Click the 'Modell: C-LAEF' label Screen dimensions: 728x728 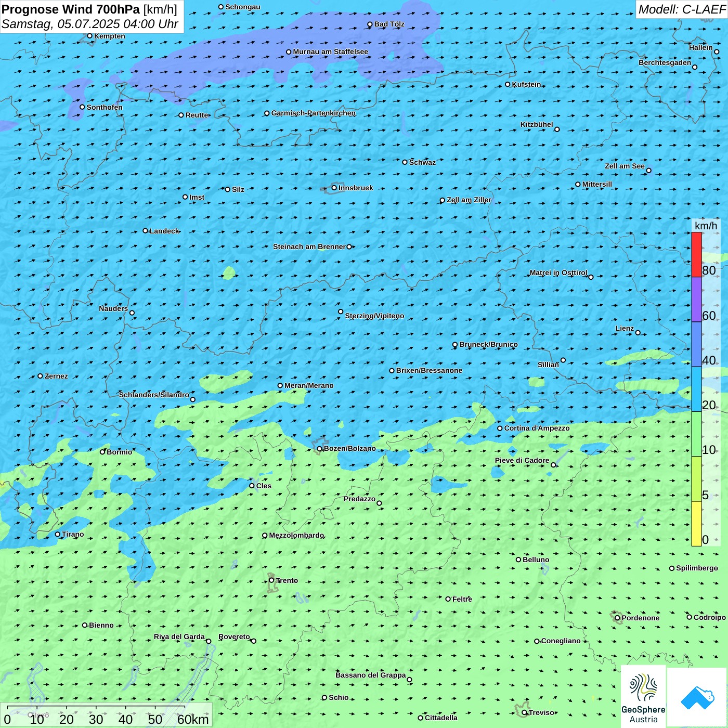682,9
